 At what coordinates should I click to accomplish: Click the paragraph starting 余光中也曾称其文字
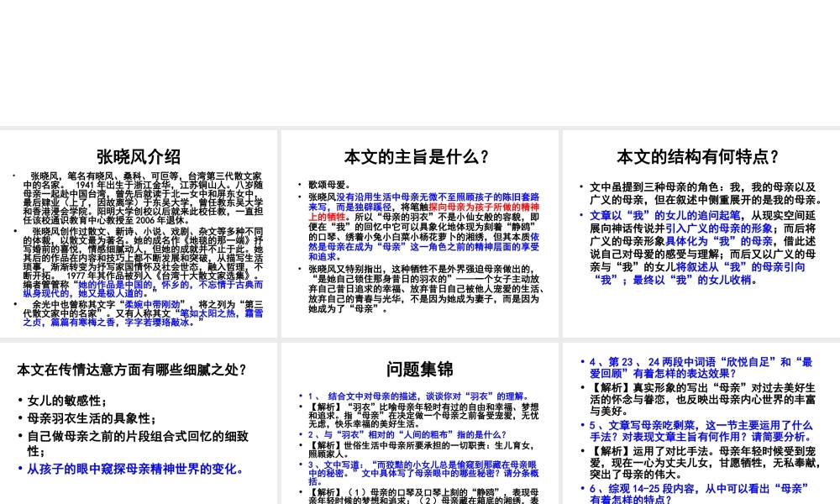pos(143,314)
